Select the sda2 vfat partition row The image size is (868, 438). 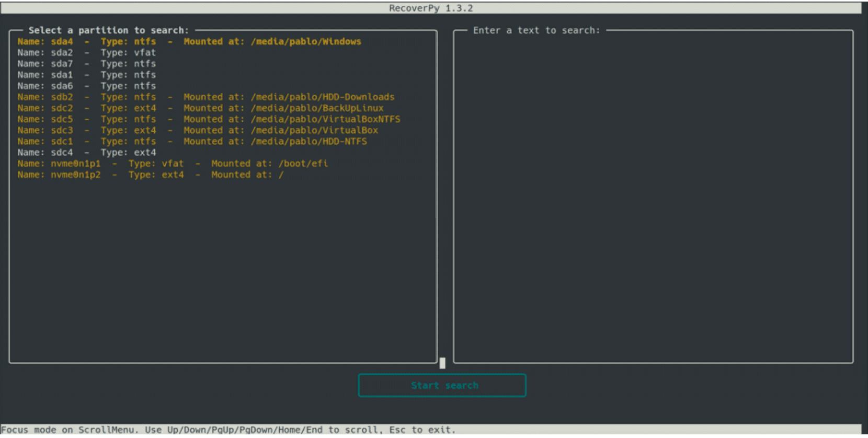(x=86, y=52)
